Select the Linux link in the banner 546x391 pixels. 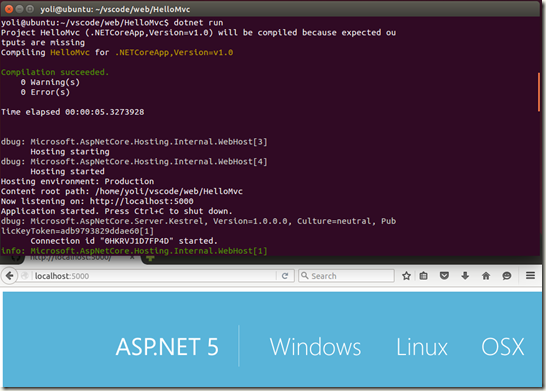pyautogui.click(x=422, y=347)
